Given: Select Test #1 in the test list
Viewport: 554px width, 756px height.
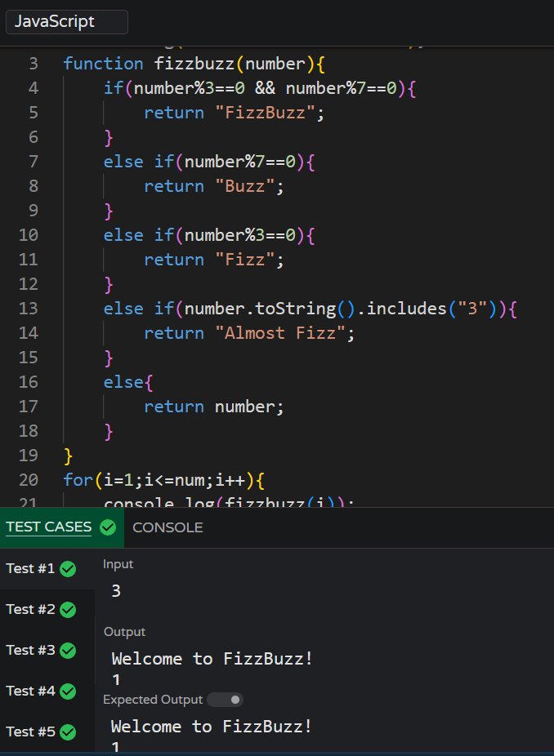Looking at the screenshot, I should point(47,569).
